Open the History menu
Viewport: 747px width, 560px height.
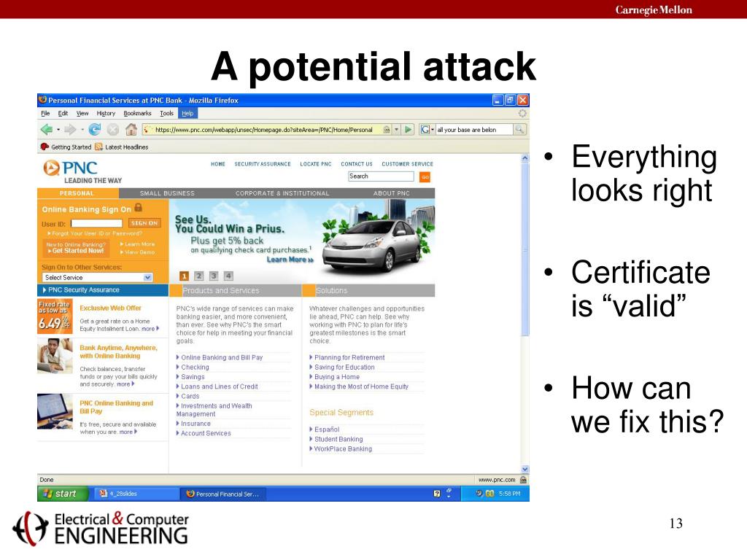(x=106, y=113)
